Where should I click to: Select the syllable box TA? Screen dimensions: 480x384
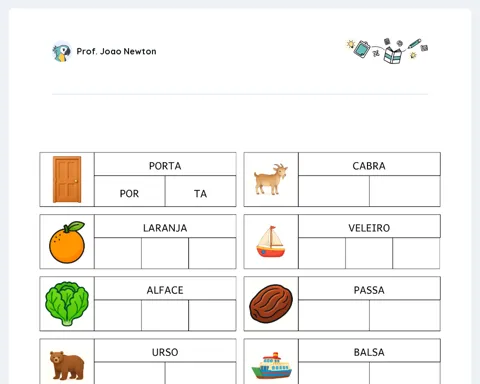201,191
